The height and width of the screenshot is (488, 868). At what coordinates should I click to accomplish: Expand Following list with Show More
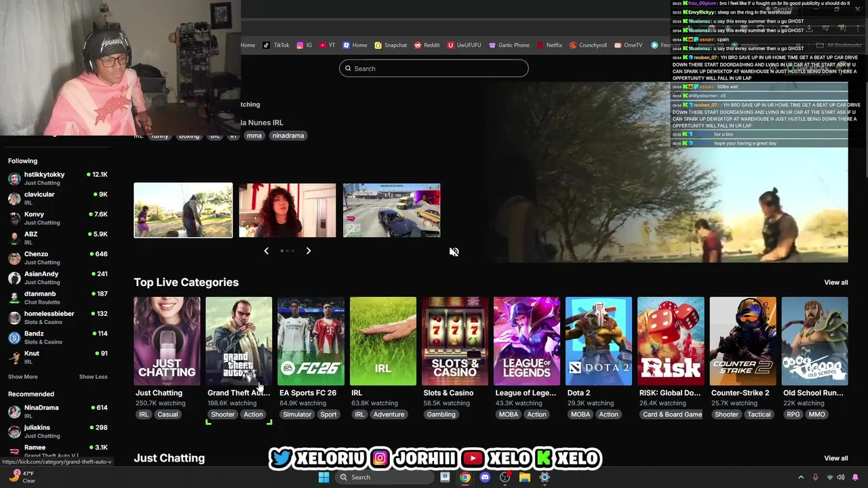point(23,377)
